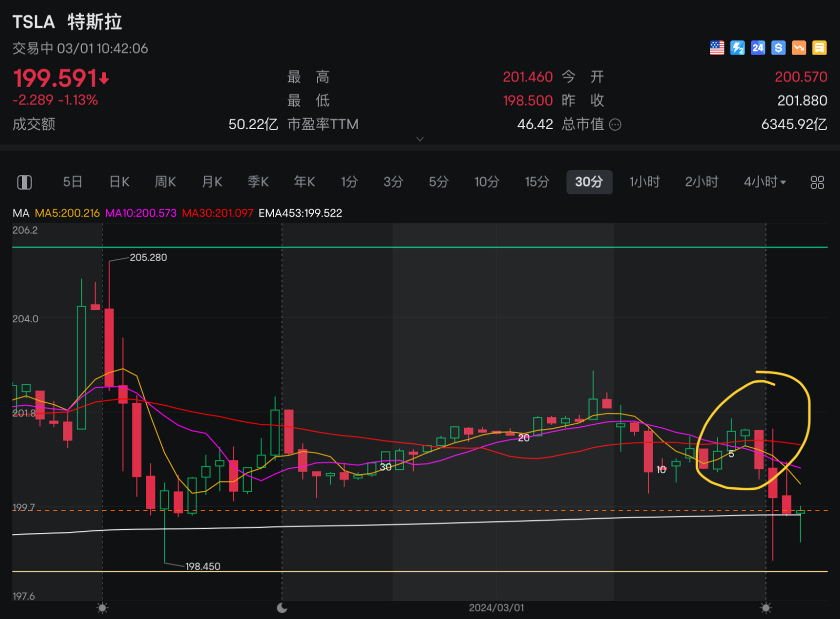Choose the 1分 interval tab
Screen dimensions: 840x619
(349, 182)
